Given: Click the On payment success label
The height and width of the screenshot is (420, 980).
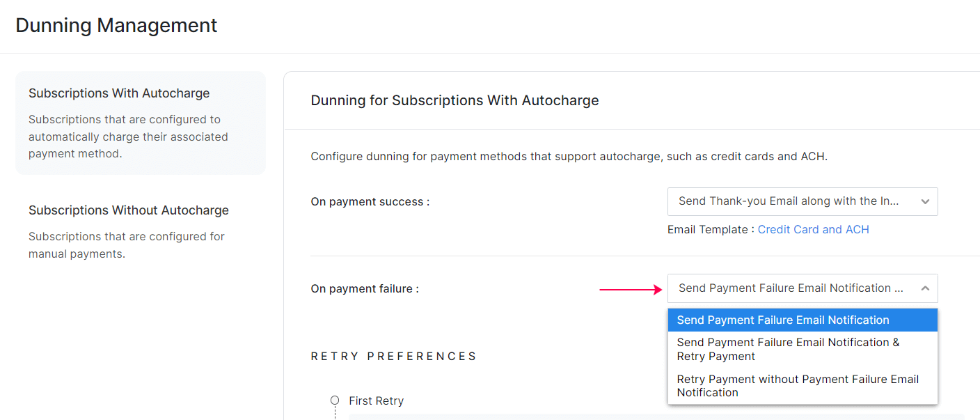Looking at the screenshot, I should point(370,202).
